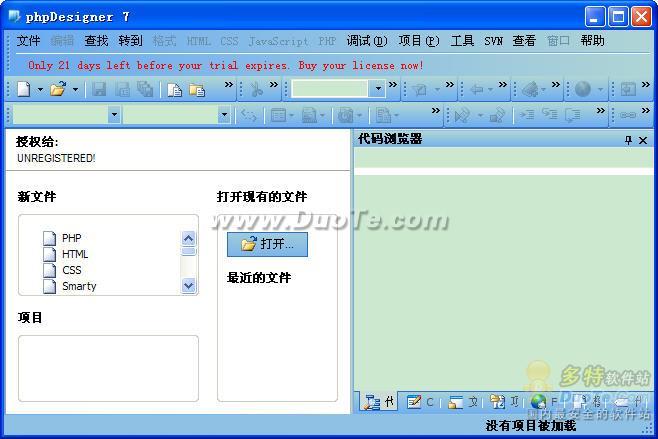Click the Save As toolbar icon
Screen dimensions: 658x439
point(123,89)
